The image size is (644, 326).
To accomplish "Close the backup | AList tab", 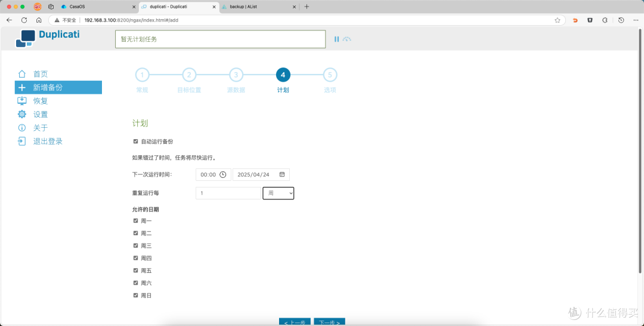I will point(294,7).
